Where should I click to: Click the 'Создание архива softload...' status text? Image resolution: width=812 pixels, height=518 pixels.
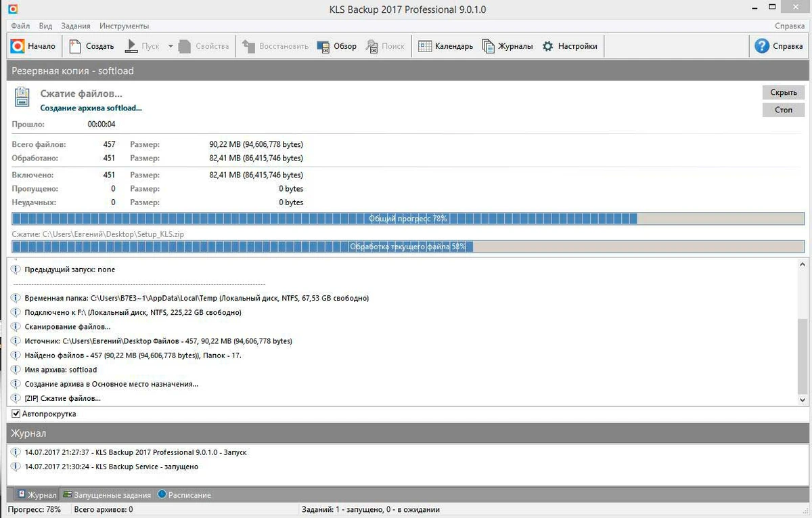91,108
